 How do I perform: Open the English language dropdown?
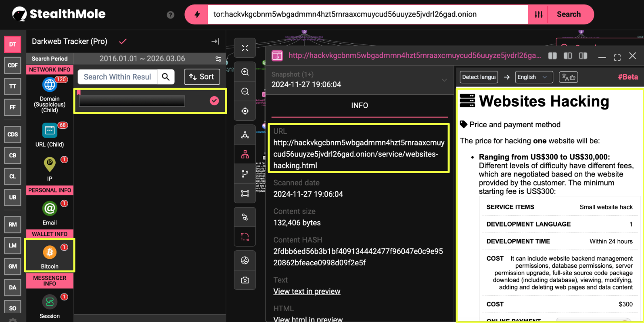click(533, 77)
